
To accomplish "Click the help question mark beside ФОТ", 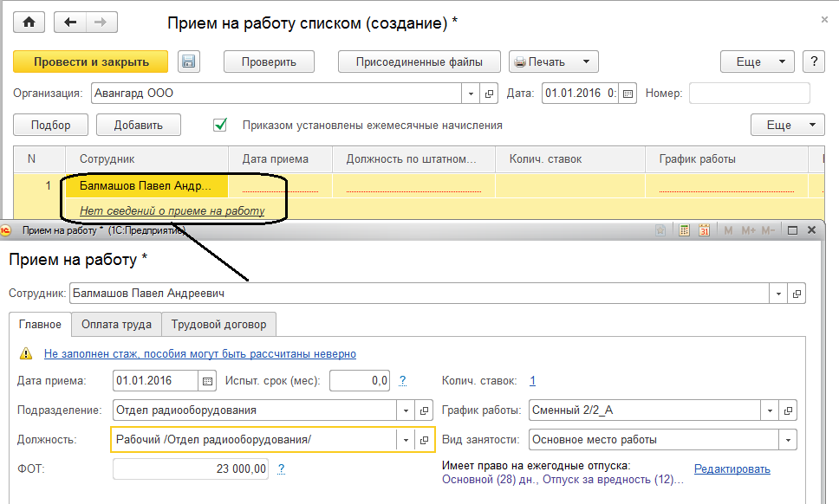I will click(282, 468).
